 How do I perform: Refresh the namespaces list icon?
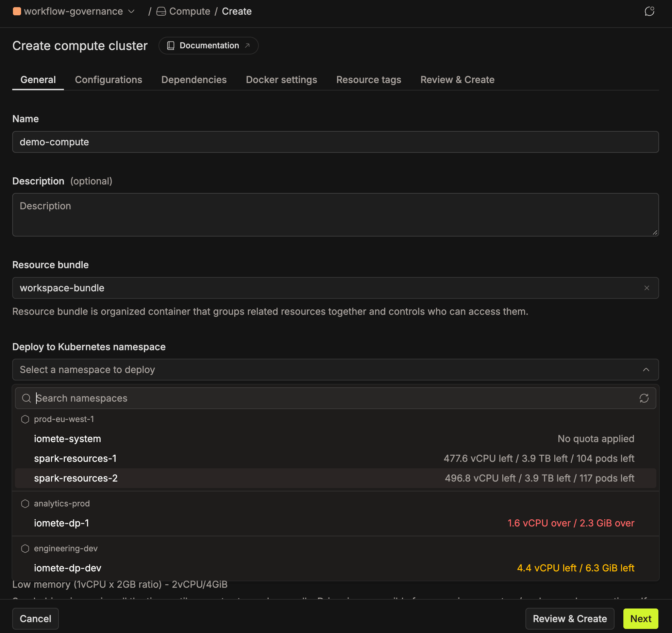click(x=644, y=398)
